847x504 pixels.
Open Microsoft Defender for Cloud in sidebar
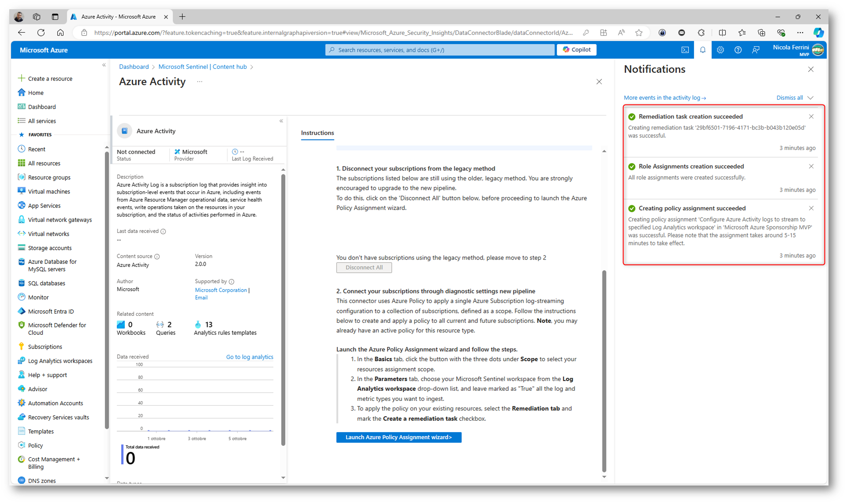click(x=57, y=329)
